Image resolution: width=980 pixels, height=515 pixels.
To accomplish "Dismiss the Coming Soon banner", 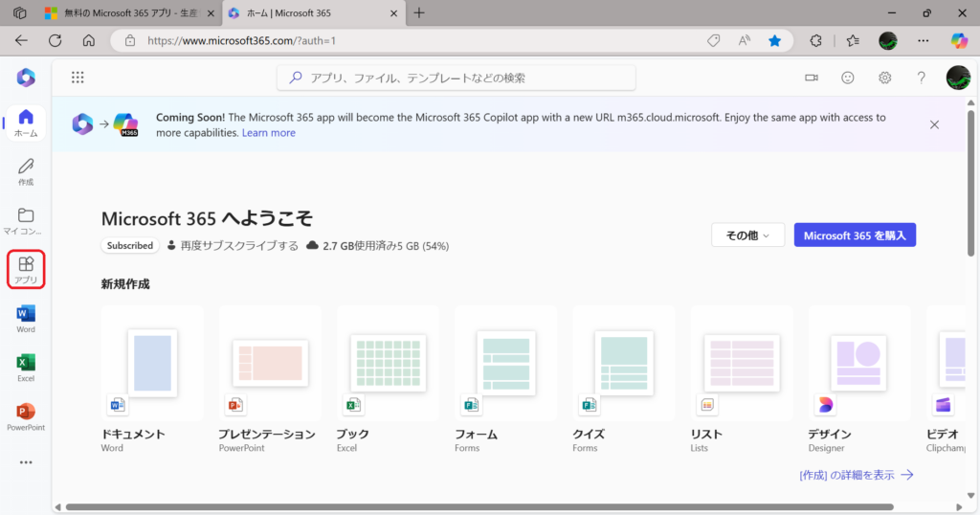I will point(934,124).
